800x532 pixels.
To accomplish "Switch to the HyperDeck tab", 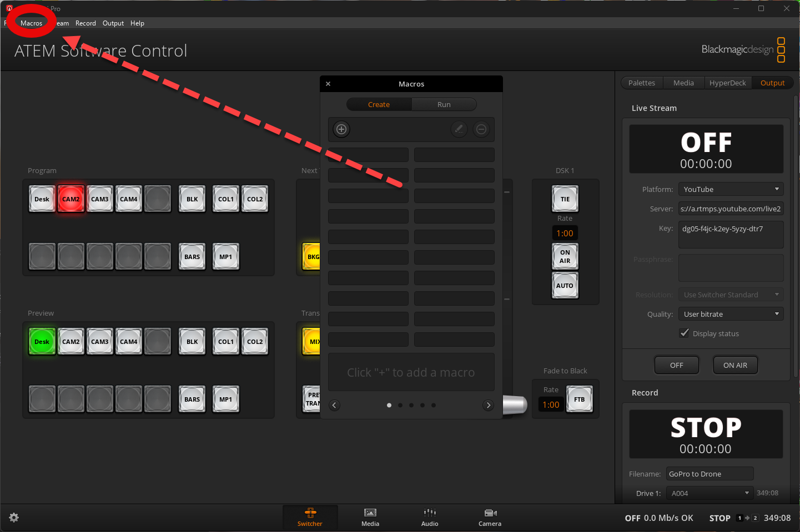I will click(727, 83).
